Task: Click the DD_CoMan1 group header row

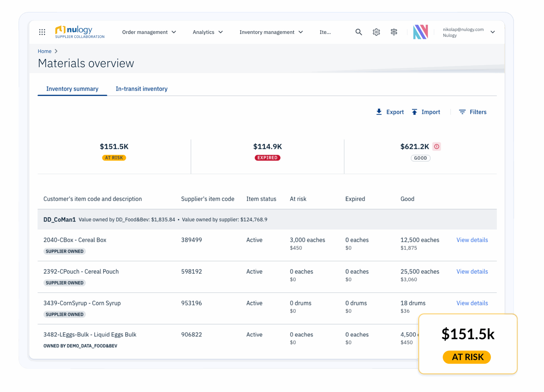Action: pyautogui.click(x=267, y=220)
